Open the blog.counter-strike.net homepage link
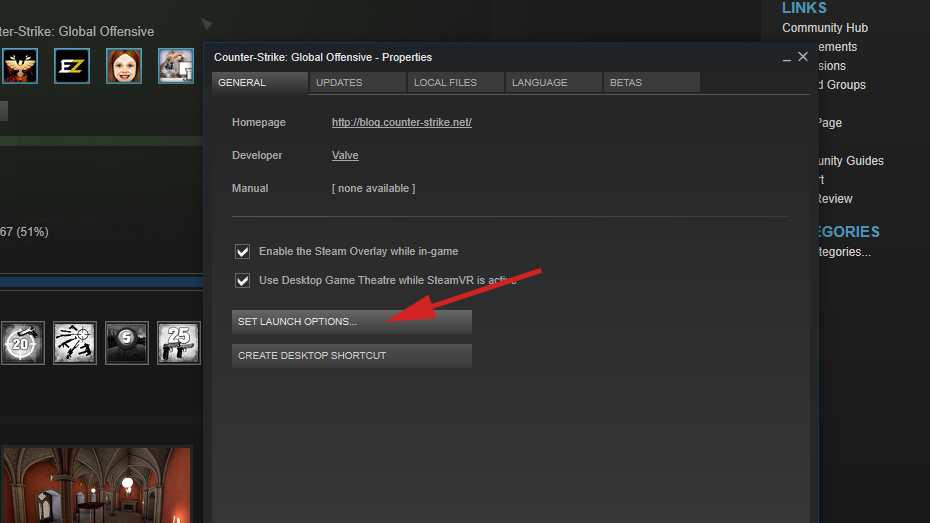 [402, 122]
